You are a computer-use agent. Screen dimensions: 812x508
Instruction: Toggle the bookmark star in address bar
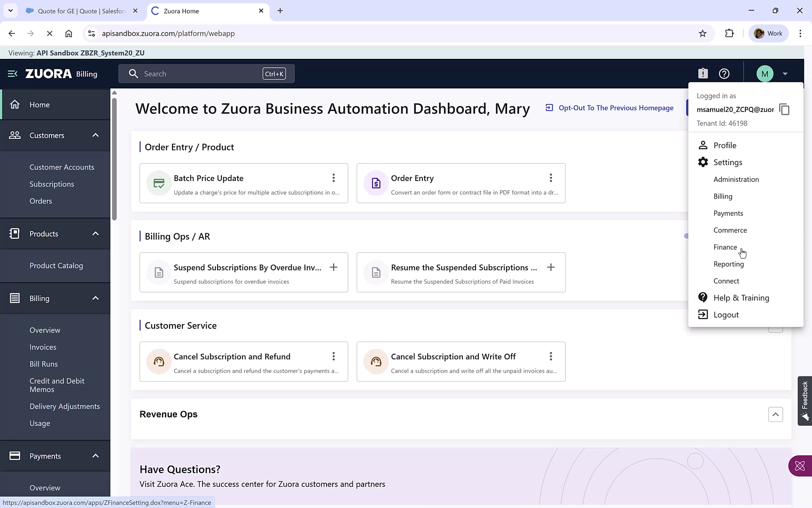pos(703,33)
